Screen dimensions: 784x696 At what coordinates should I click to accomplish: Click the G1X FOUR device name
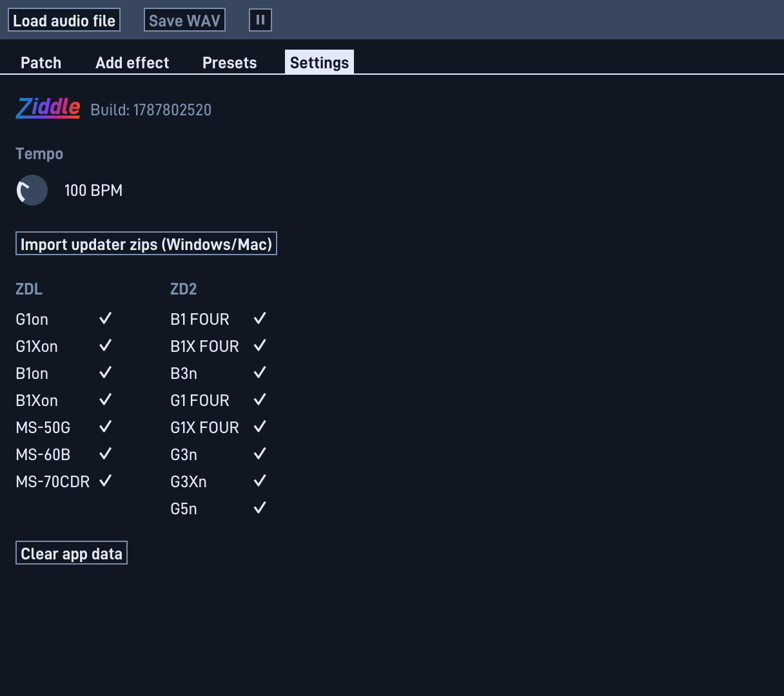coord(205,427)
